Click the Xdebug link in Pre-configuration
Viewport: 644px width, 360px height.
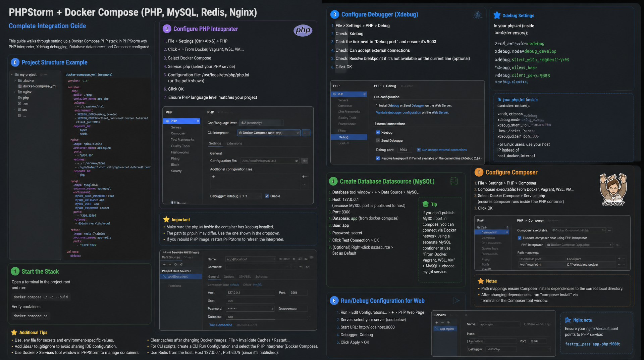pyautogui.click(x=393, y=105)
